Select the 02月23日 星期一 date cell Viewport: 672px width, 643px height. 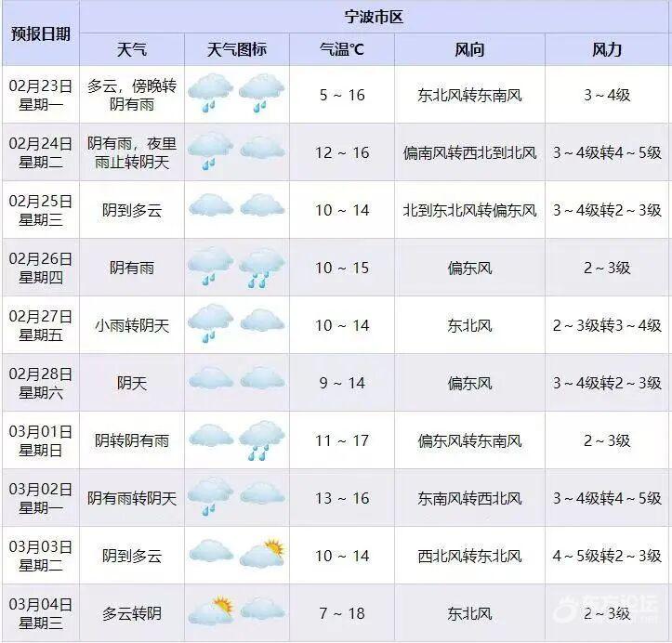[x=40, y=95]
